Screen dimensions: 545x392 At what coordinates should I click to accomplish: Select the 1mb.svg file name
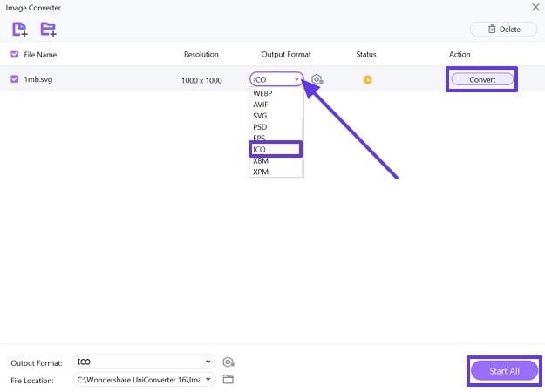38,79
